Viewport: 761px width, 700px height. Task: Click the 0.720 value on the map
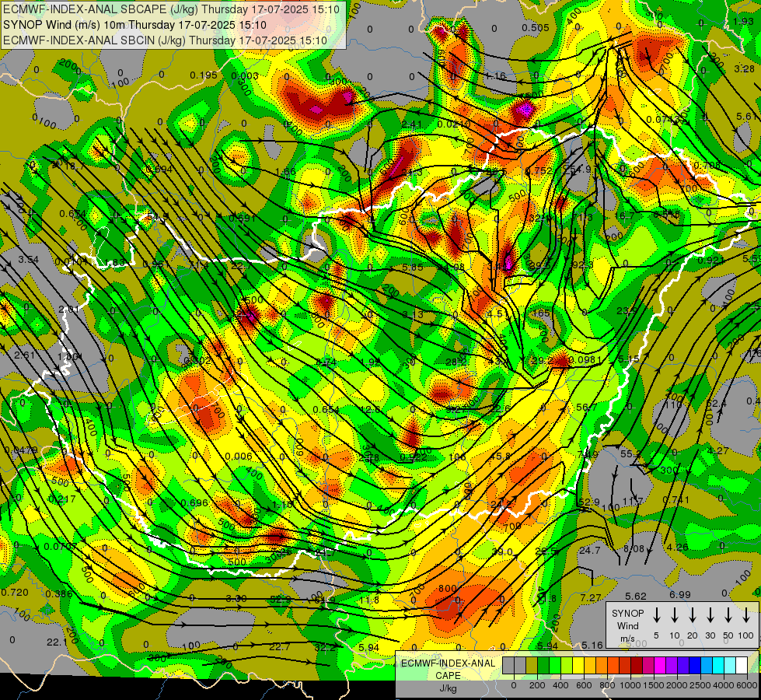[15, 592]
